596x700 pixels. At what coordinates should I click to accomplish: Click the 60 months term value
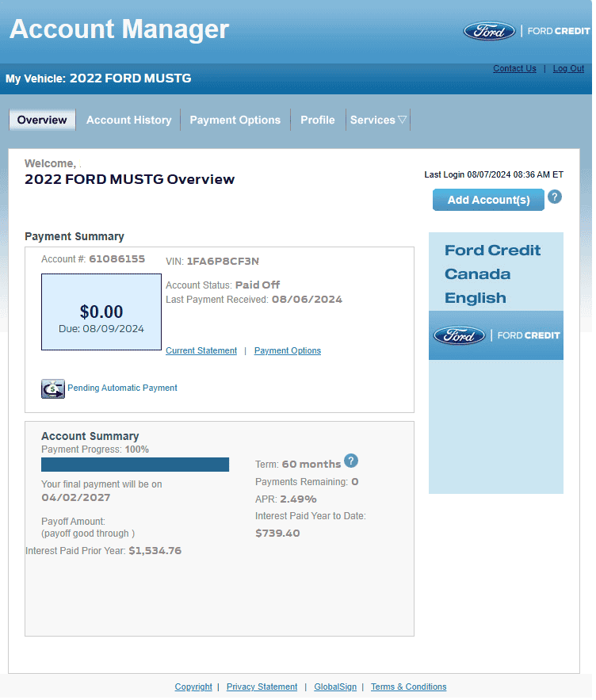click(x=313, y=466)
